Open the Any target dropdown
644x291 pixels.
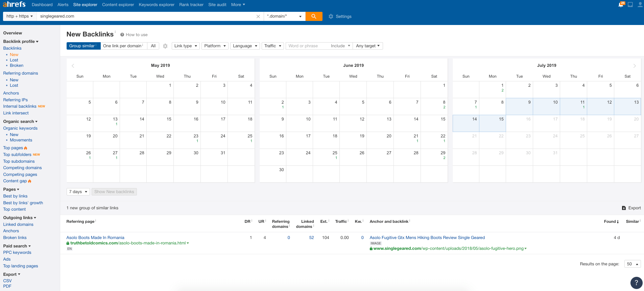coord(368,46)
